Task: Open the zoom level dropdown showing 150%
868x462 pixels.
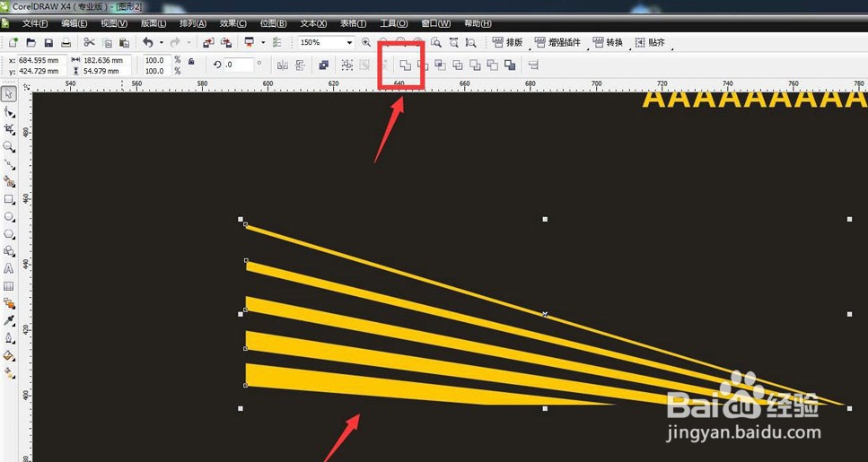Action: pos(349,42)
